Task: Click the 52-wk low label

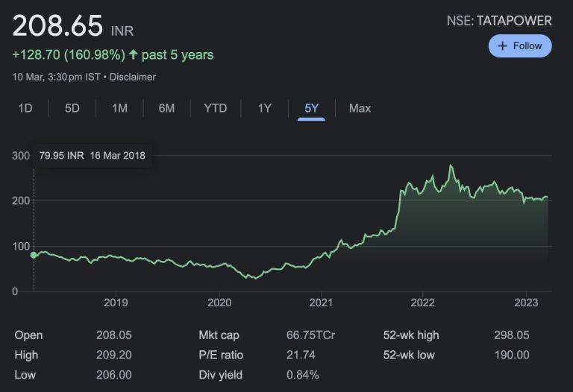Action: pos(409,355)
